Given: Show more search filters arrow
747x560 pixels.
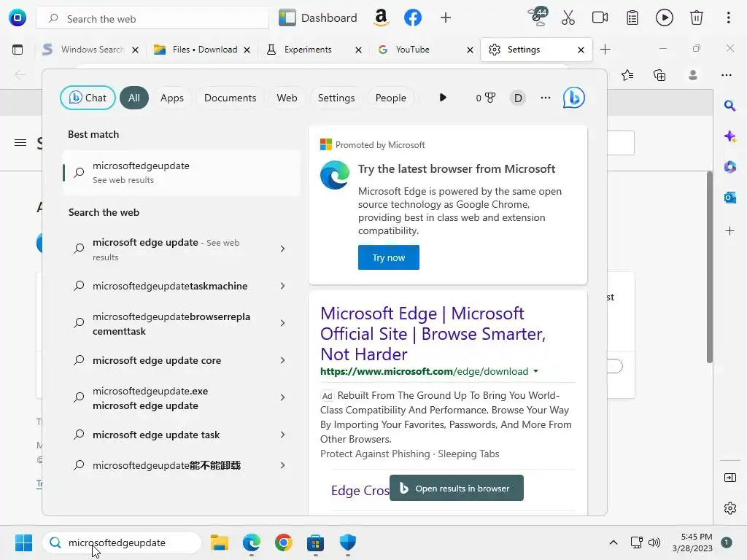Looking at the screenshot, I should (443, 98).
